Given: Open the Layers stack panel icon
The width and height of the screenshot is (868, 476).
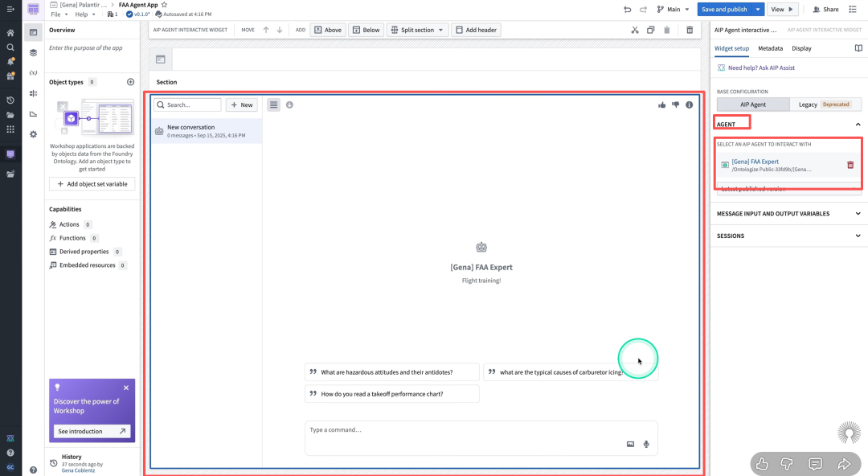Looking at the screenshot, I should tap(33, 52).
